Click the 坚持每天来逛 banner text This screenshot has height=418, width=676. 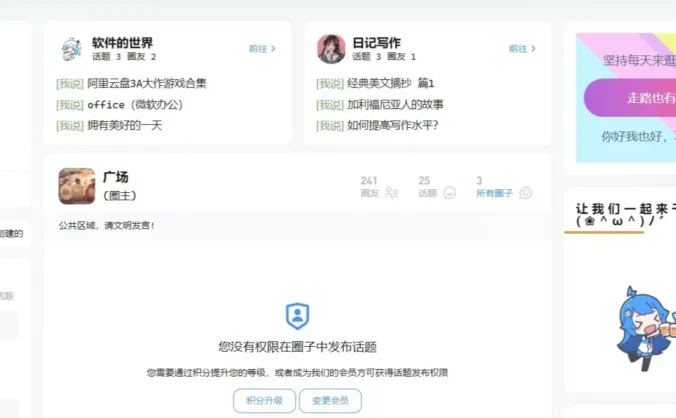(x=639, y=60)
